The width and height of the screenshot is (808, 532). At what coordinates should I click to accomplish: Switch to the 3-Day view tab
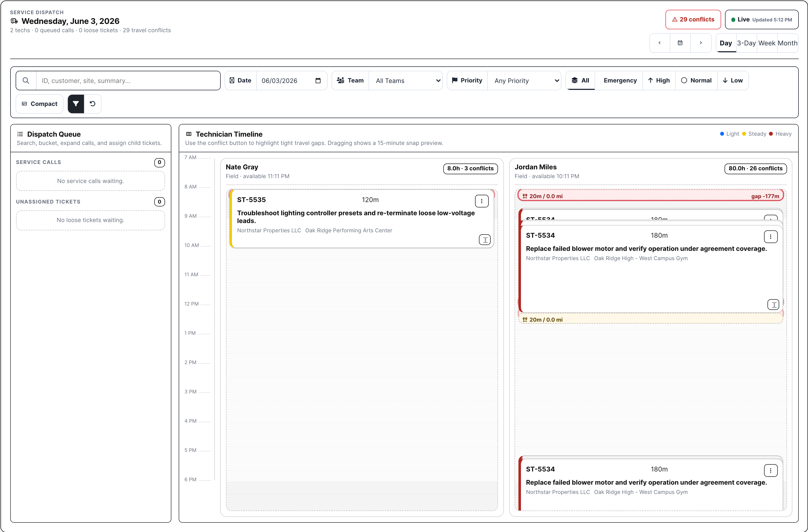746,43
